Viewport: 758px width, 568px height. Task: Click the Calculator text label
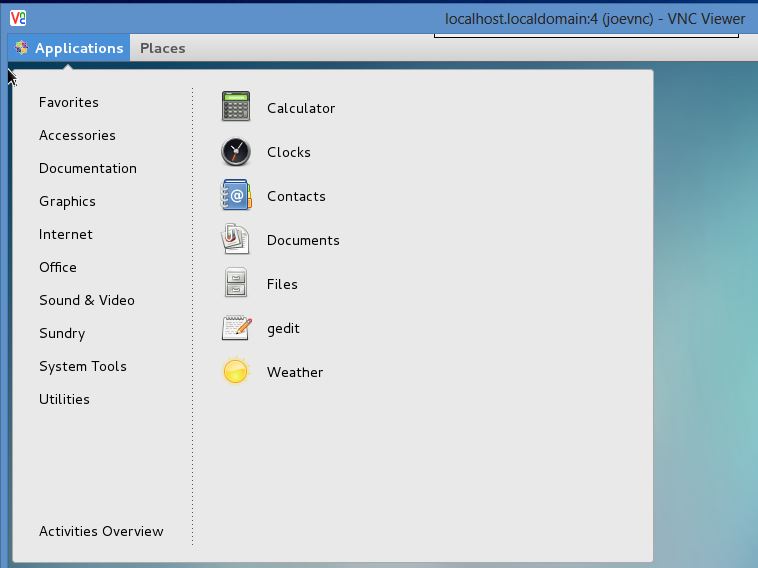[x=301, y=108]
